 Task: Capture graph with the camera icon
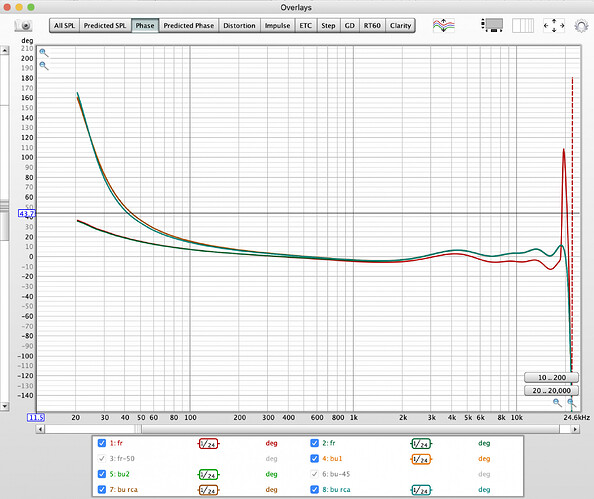[x=24, y=25]
